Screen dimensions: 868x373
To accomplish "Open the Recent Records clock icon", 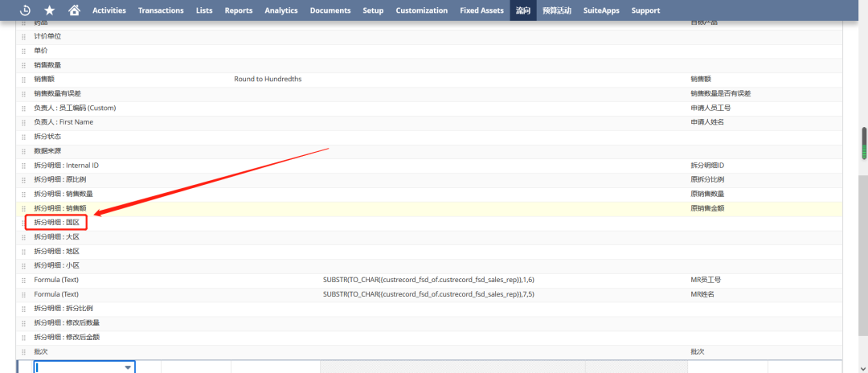I will (25, 10).
